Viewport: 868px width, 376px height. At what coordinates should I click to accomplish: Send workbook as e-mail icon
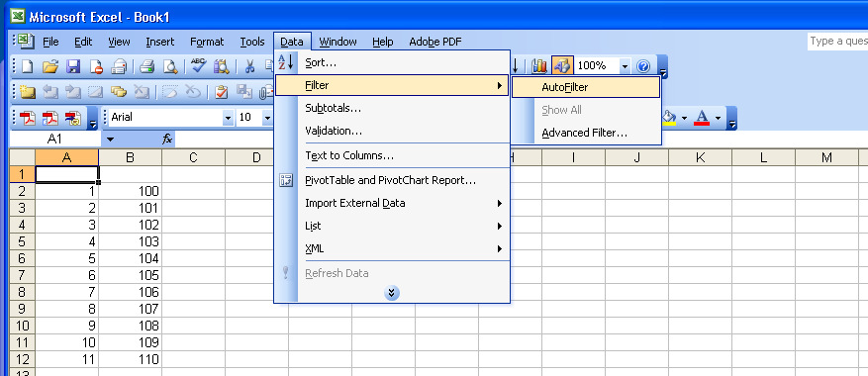click(x=119, y=66)
